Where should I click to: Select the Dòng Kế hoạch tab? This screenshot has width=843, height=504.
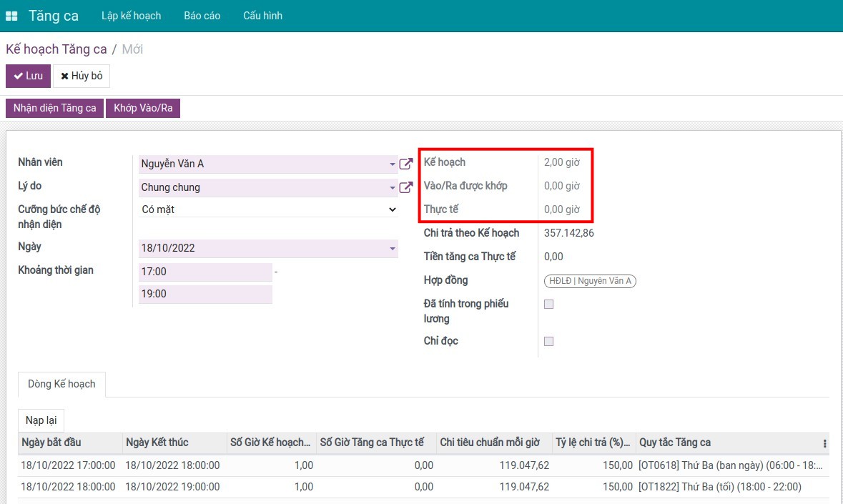point(61,384)
